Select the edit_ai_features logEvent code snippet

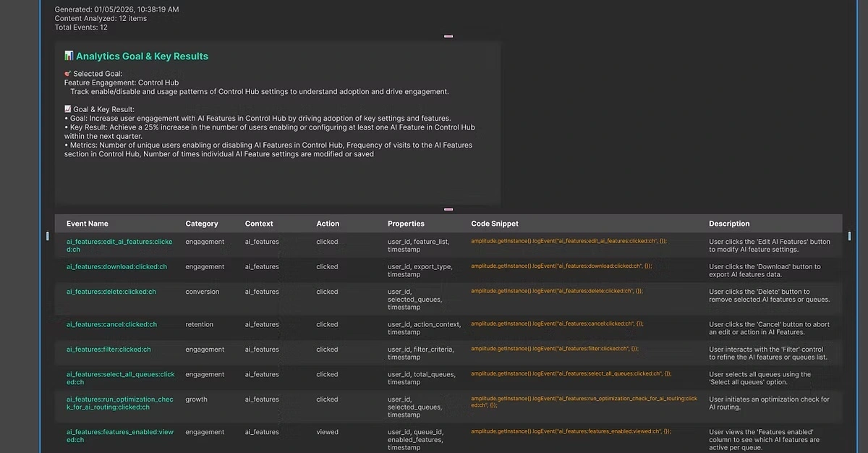[x=569, y=241]
